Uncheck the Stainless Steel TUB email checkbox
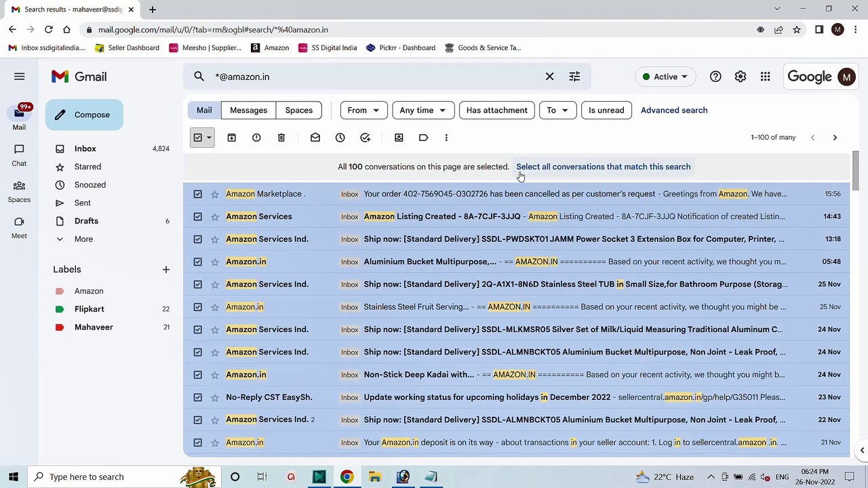This screenshot has height=488, width=868. (x=197, y=284)
